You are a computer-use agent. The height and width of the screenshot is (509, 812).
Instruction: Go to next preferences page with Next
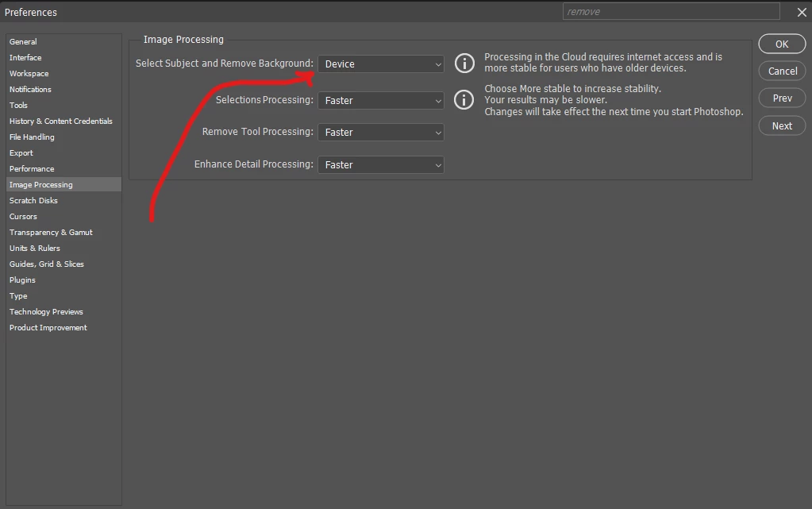pyautogui.click(x=782, y=126)
